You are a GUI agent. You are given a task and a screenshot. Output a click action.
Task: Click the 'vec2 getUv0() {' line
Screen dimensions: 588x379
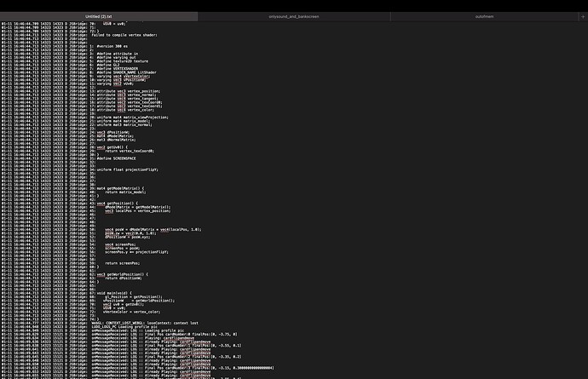coord(112,147)
